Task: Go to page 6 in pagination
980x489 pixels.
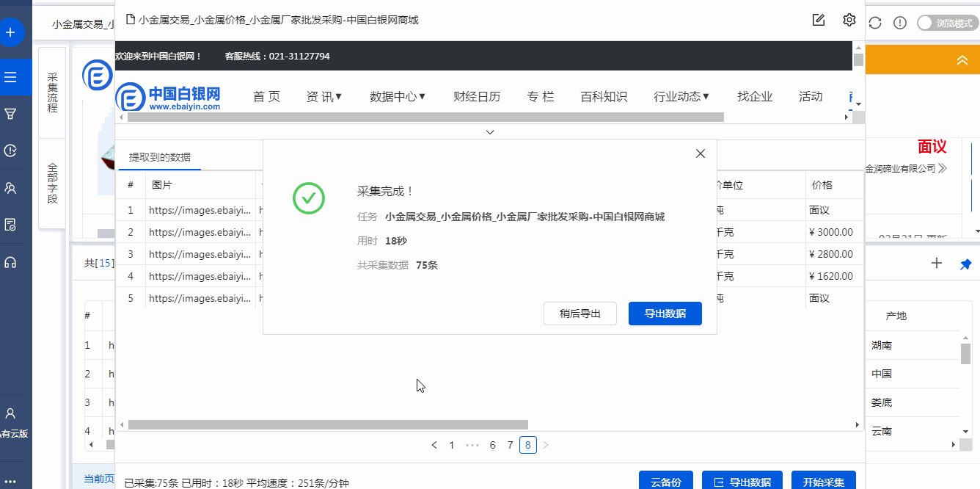Action: pos(492,445)
